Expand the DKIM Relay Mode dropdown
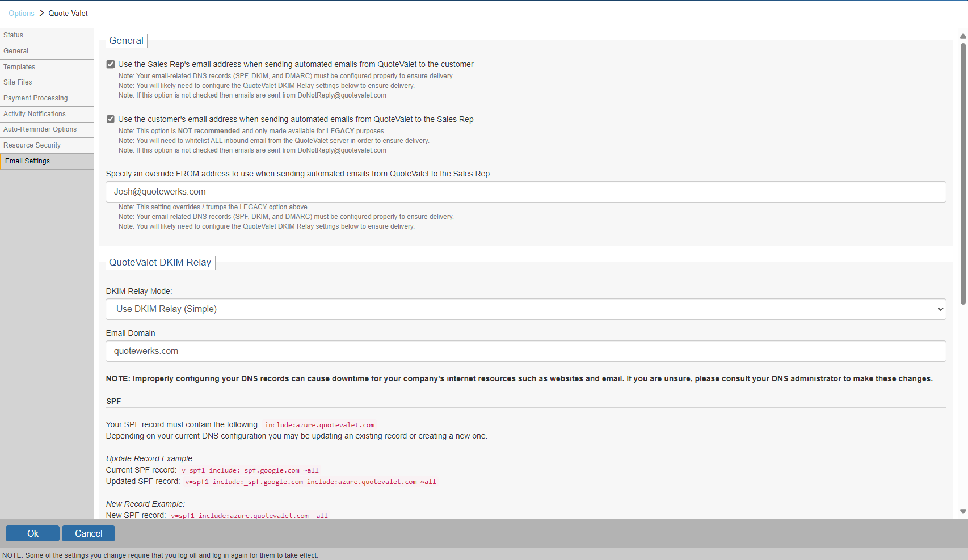Screen dimensions: 968x560 click(525, 309)
